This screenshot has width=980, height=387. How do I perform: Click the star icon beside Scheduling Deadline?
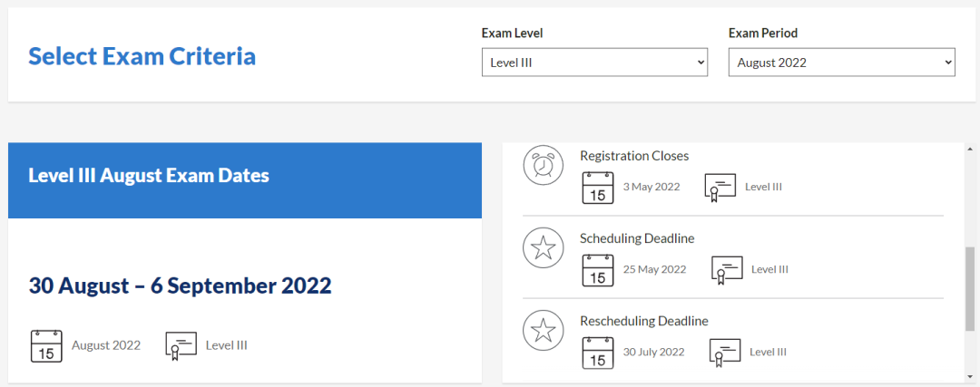[543, 248]
